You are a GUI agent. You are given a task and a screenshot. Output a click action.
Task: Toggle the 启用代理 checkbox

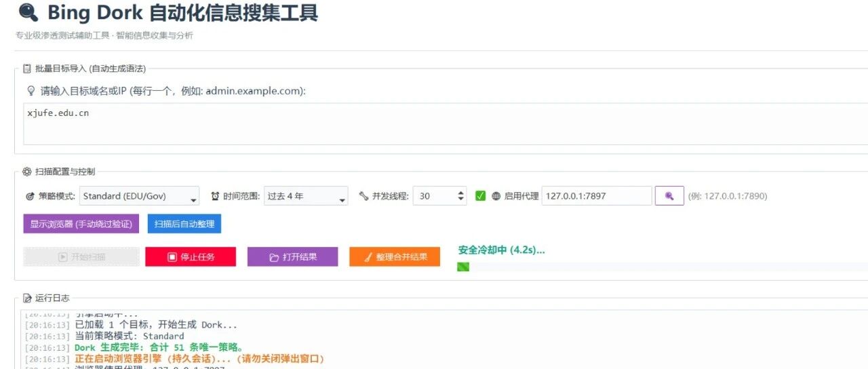pos(480,196)
